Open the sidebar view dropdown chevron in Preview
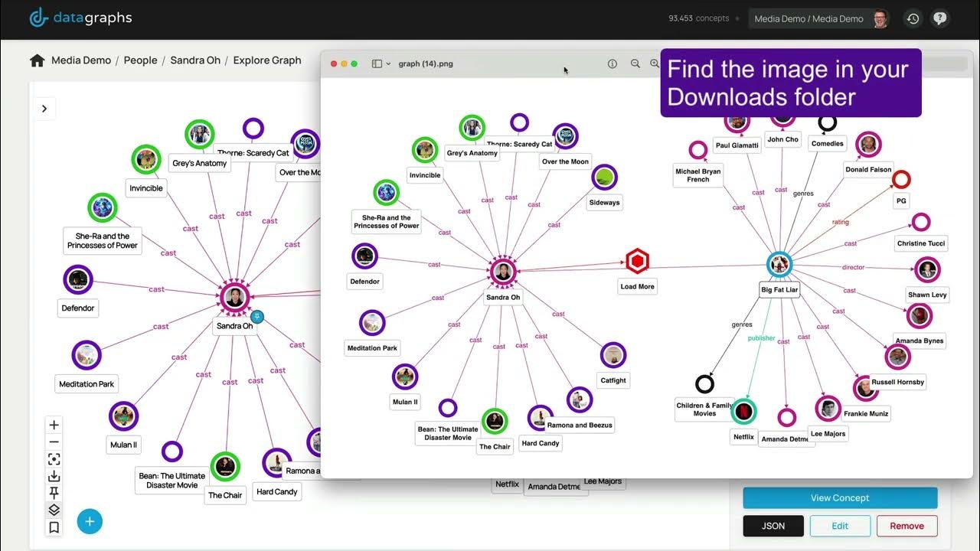 coord(389,64)
